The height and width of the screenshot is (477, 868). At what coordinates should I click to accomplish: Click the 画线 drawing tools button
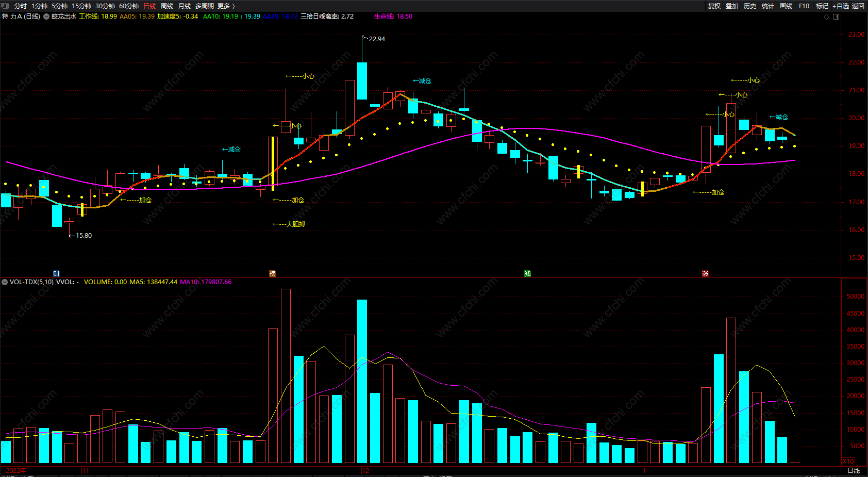coord(786,6)
